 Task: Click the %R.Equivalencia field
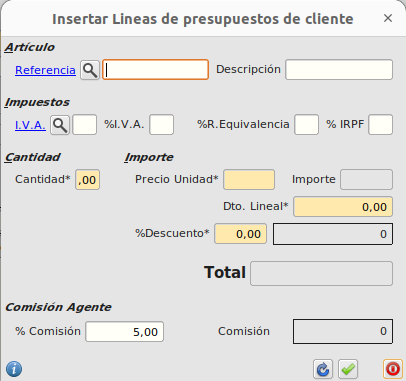click(306, 125)
